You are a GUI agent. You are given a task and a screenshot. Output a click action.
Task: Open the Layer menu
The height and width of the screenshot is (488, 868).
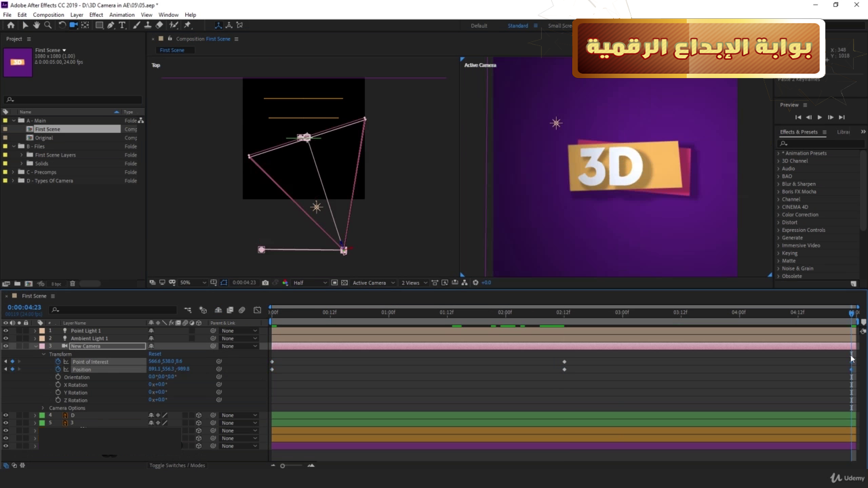[77, 14]
